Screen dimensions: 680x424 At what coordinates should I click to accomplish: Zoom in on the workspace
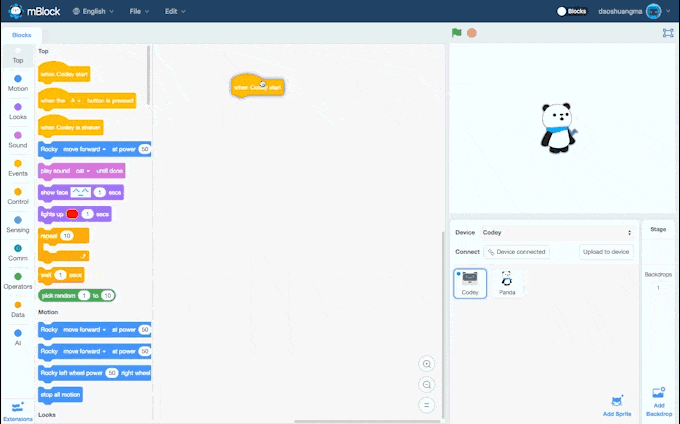427,364
